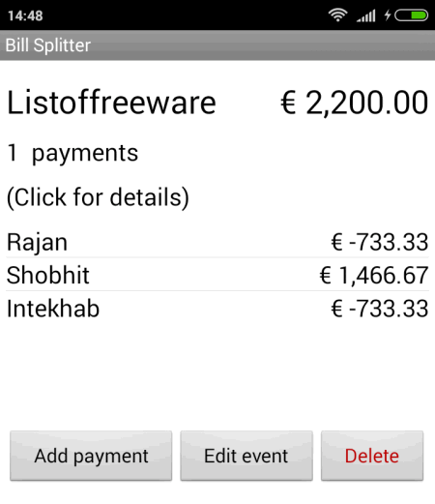Tap the (Click for details) text

click(x=98, y=197)
